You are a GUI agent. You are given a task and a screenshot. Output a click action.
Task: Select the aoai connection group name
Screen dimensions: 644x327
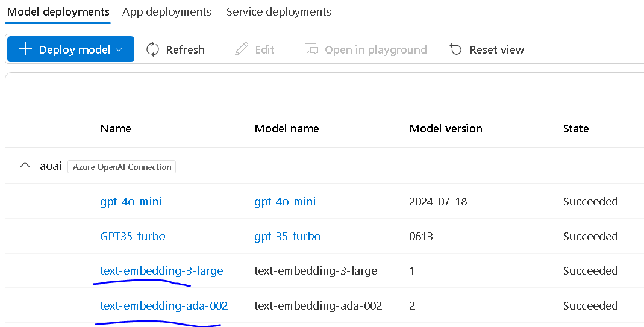point(51,166)
